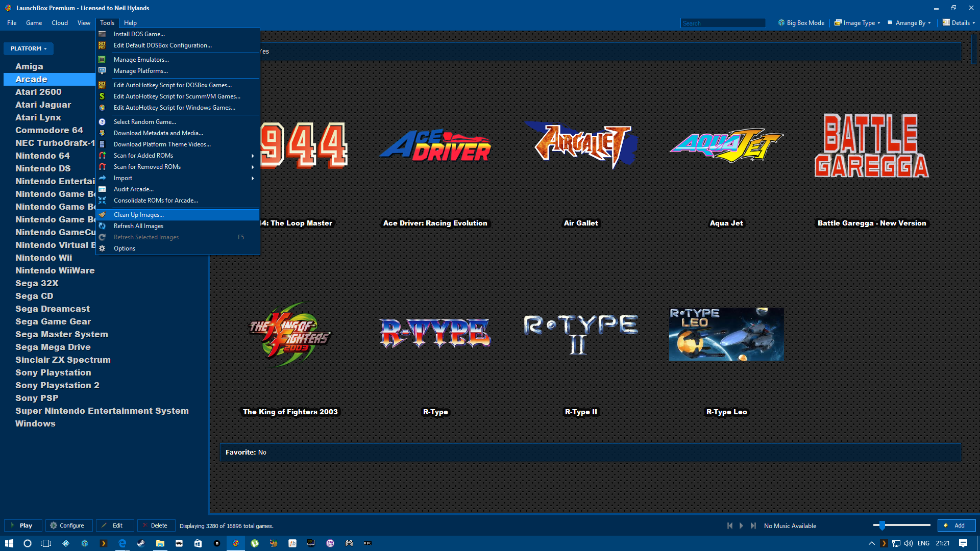Screen dimensions: 980x551
Task: Click the Delete X icon in bottom bar
Action: (x=145, y=525)
